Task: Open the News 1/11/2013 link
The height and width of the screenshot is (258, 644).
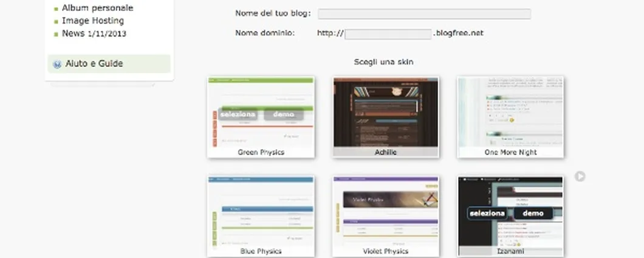Action: pos(94,33)
